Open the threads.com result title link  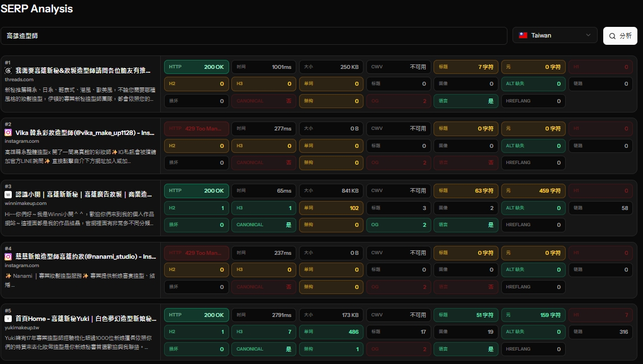click(83, 71)
